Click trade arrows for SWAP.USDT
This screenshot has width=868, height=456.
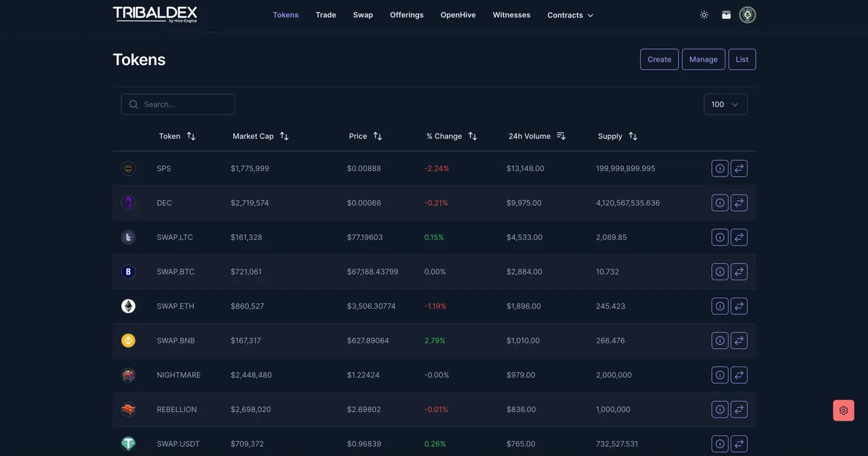pos(739,444)
